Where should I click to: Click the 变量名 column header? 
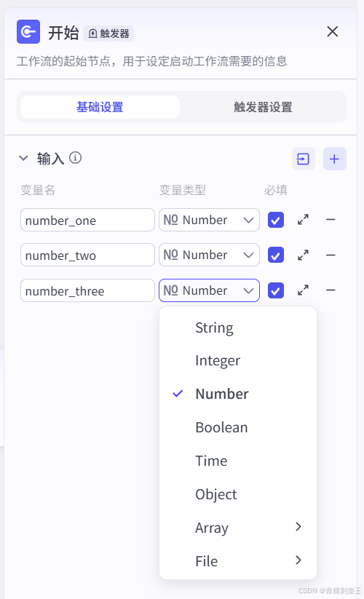[38, 189]
